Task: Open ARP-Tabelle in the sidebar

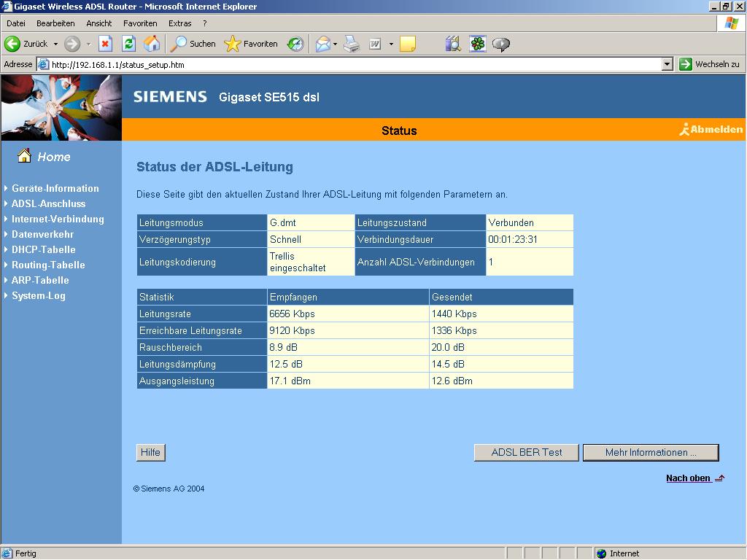Action: coord(40,280)
